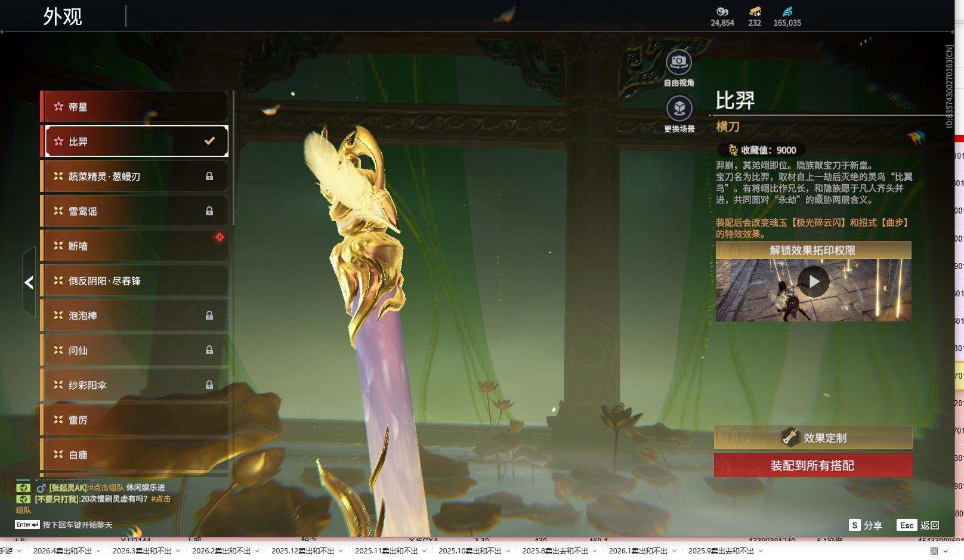Screen dimensions: 964x560
Task: Click the male gender icon in chat
Action: pyautogui.click(x=41, y=488)
